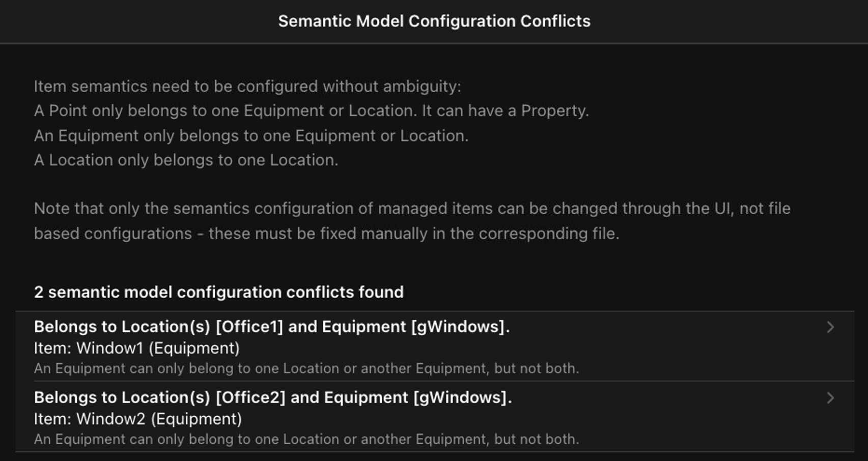
Task: Click the [Office1] location name
Action: click(x=249, y=327)
